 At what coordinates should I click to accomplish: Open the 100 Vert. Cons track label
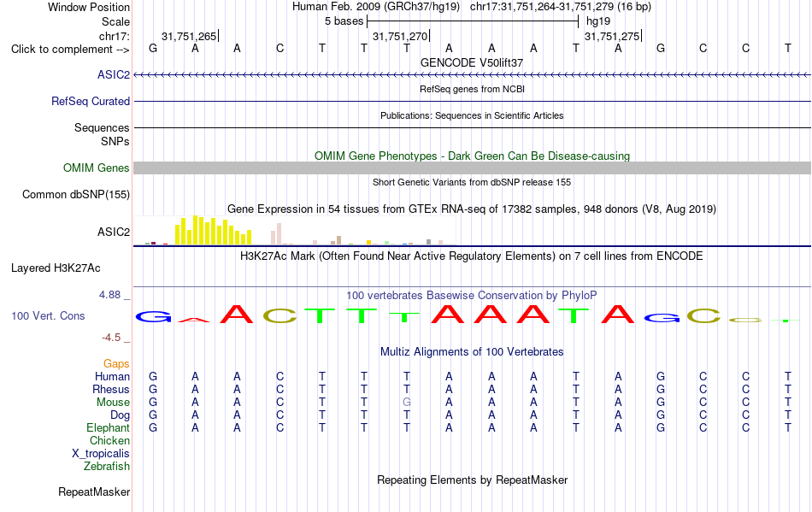pos(48,315)
